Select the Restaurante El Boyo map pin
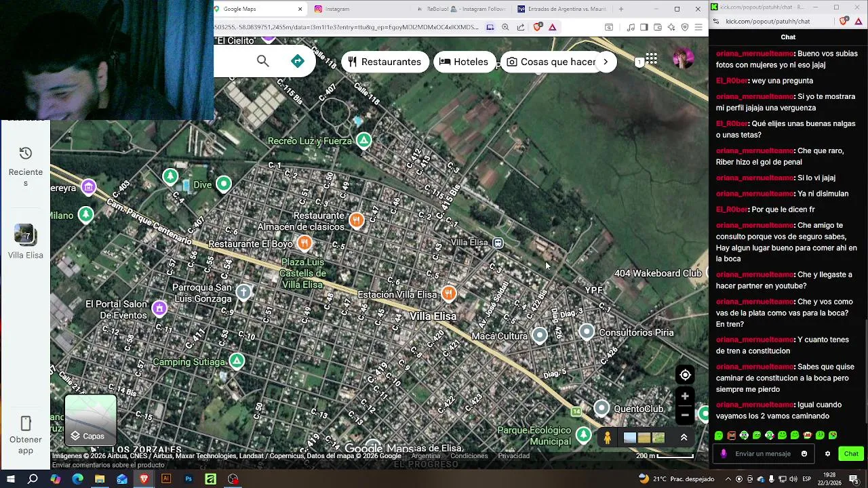 pyautogui.click(x=304, y=243)
